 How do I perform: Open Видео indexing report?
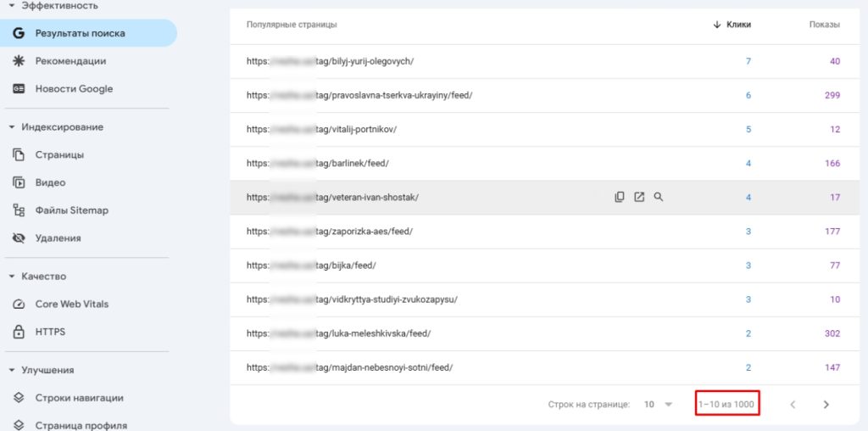tap(50, 182)
